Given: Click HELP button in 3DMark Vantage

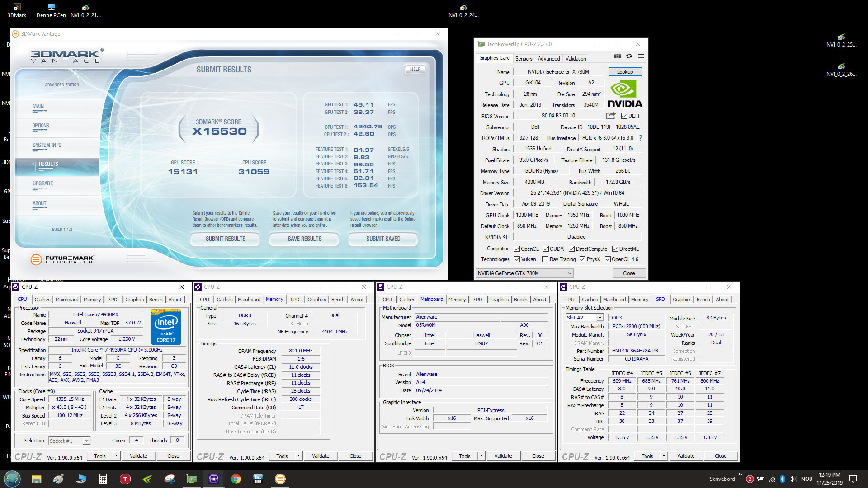Looking at the screenshot, I should 415,69.
